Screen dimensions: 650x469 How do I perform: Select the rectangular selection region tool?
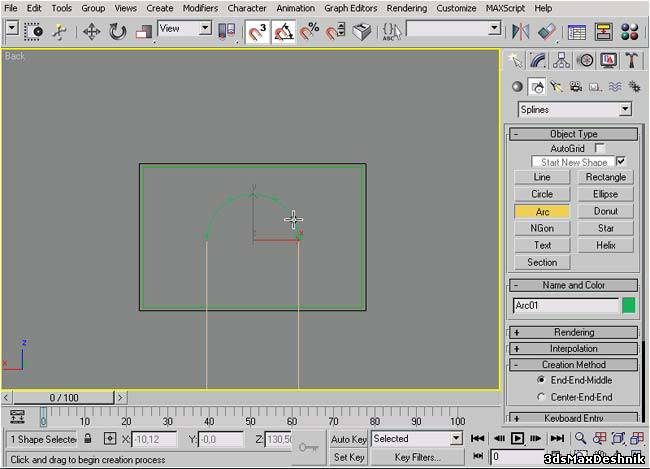[x=34, y=31]
